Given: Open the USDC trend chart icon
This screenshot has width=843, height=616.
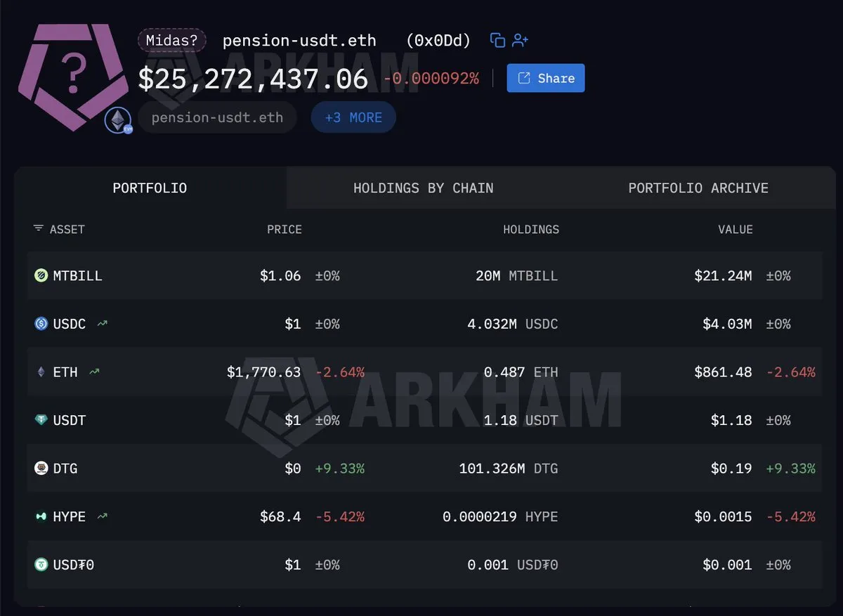Looking at the screenshot, I should (102, 324).
